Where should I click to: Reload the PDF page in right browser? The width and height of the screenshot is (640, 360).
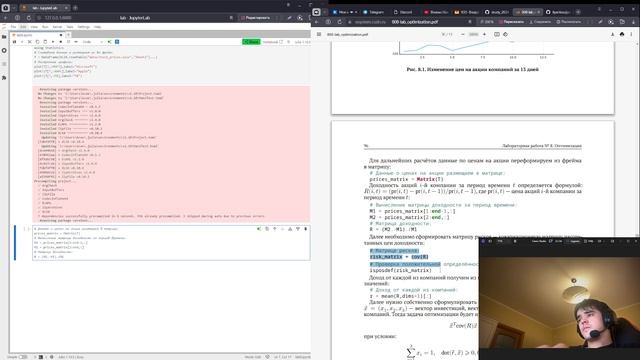coord(340,22)
